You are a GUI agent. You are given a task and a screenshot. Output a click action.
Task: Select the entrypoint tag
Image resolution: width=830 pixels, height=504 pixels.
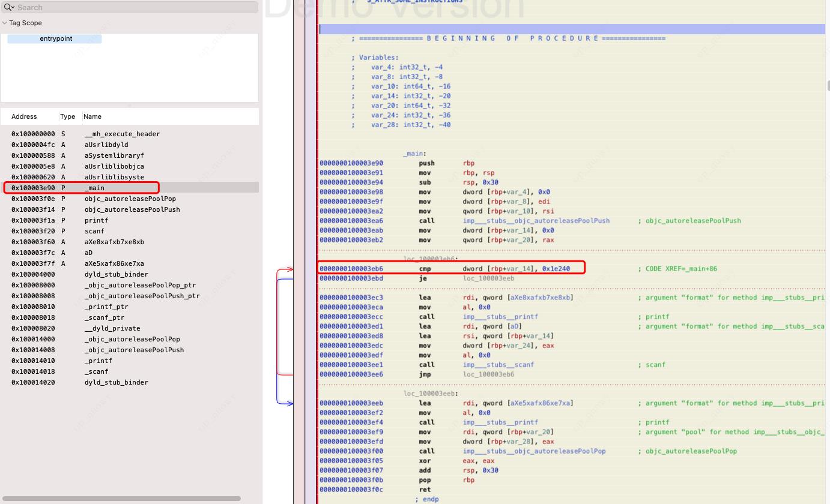click(x=56, y=38)
